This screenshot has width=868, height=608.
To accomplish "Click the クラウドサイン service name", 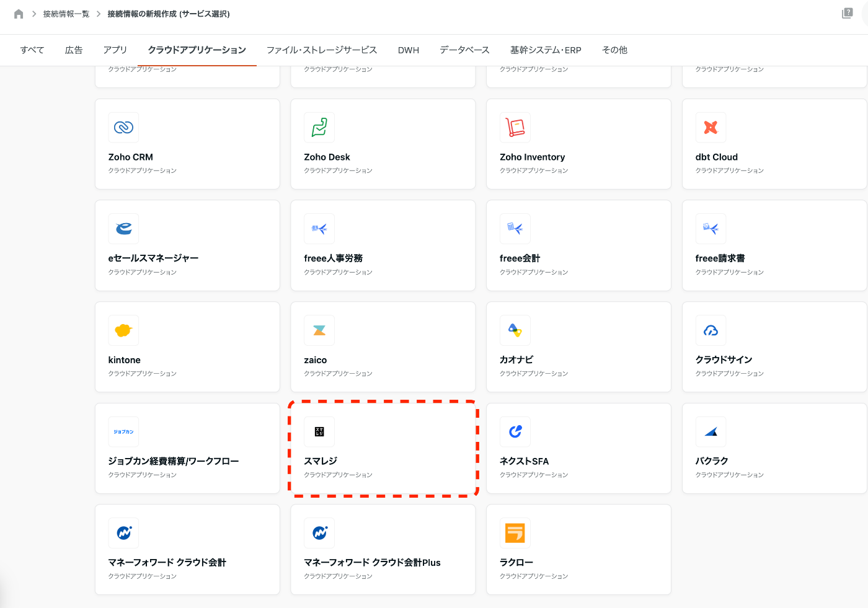I will [724, 360].
